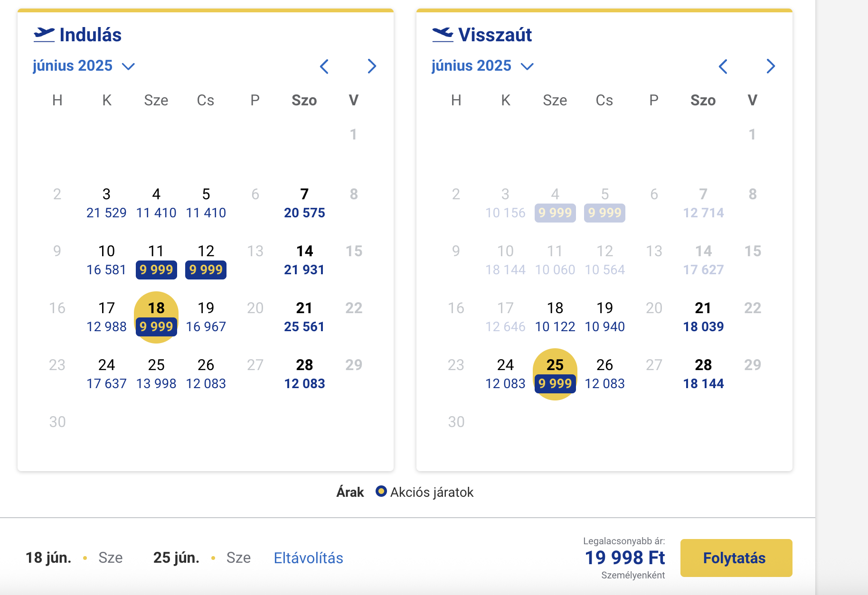Click the Folytatás button
The image size is (868, 595).
point(736,558)
